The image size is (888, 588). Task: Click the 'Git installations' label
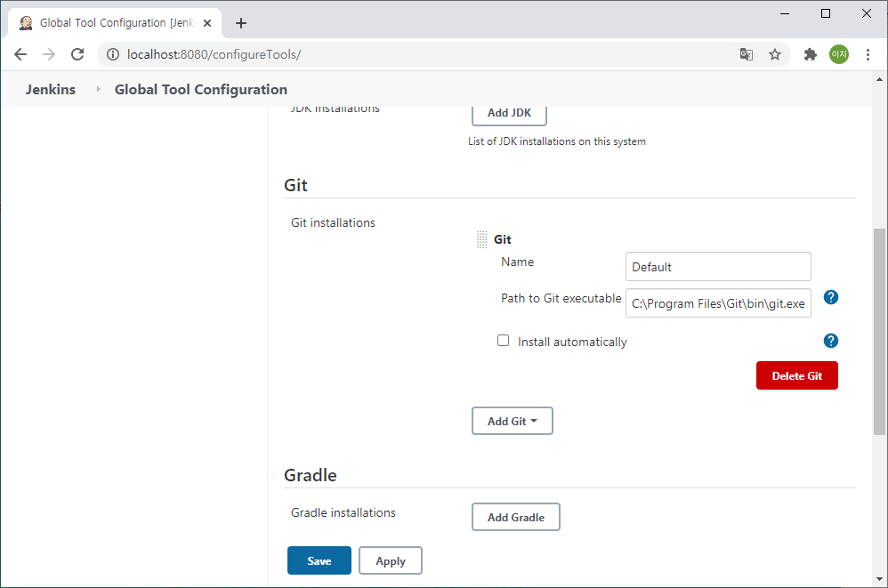(333, 222)
